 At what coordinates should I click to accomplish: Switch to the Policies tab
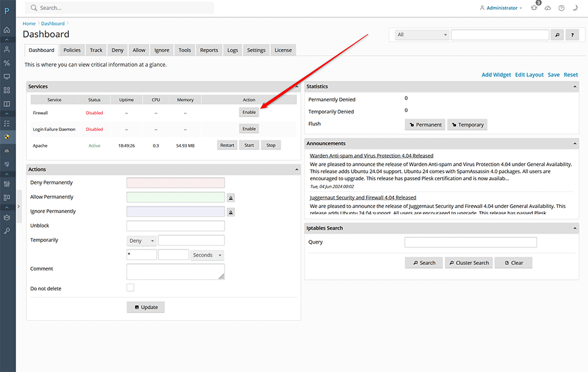point(72,50)
